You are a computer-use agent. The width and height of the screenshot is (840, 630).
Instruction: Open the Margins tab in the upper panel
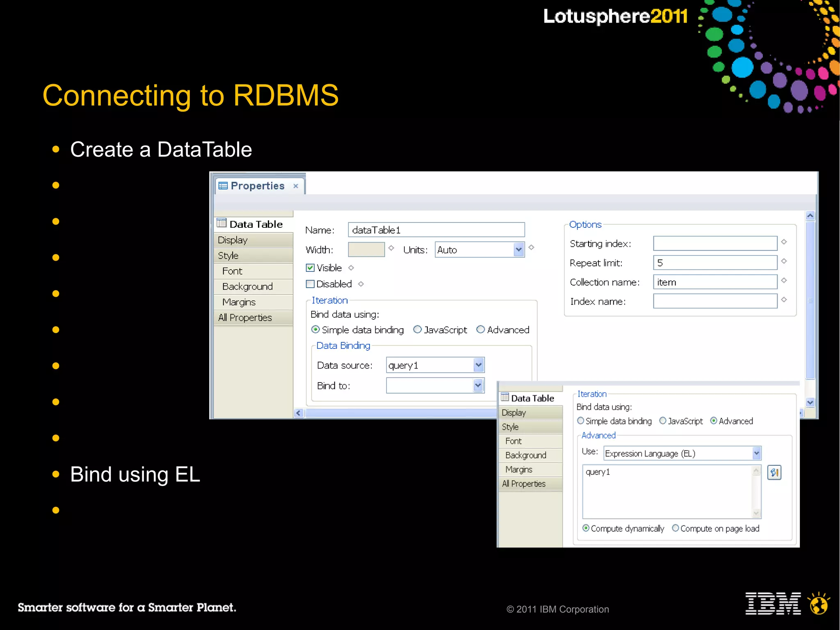(x=253, y=302)
